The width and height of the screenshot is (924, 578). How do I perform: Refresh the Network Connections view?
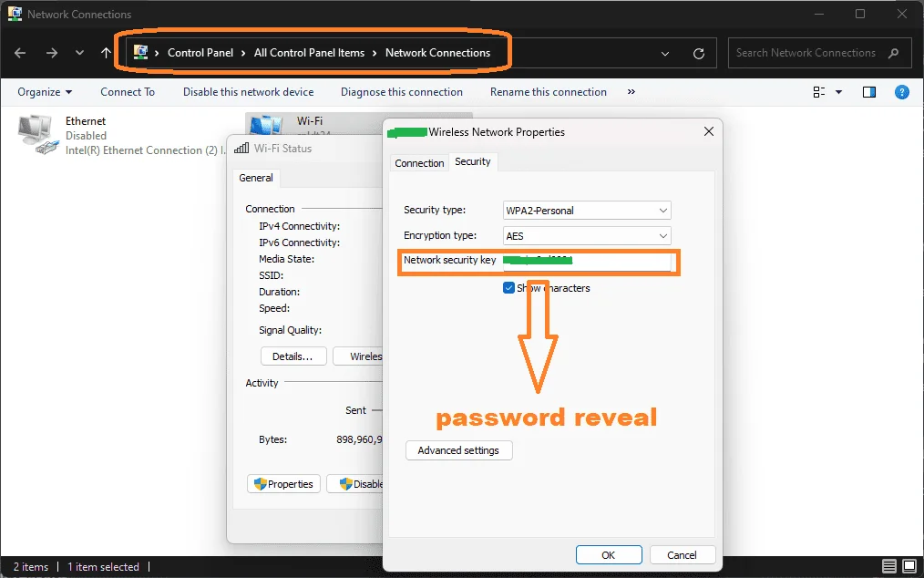point(699,54)
